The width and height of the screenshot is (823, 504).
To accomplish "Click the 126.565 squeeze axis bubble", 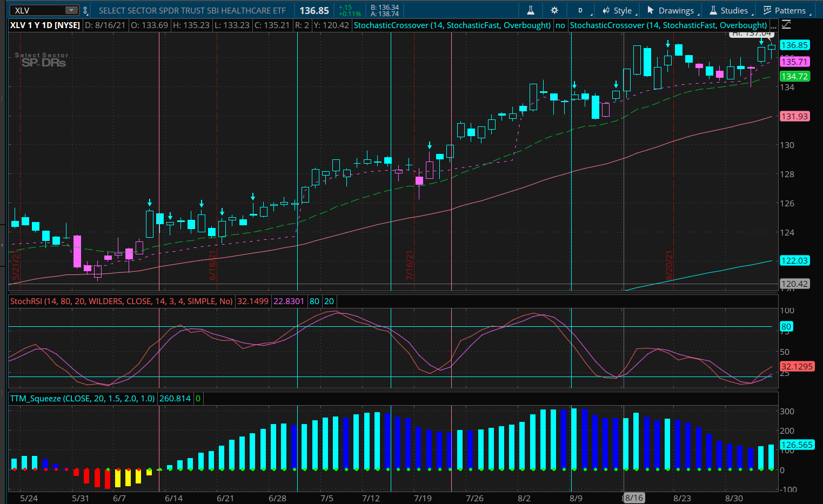I will (797, 445).
